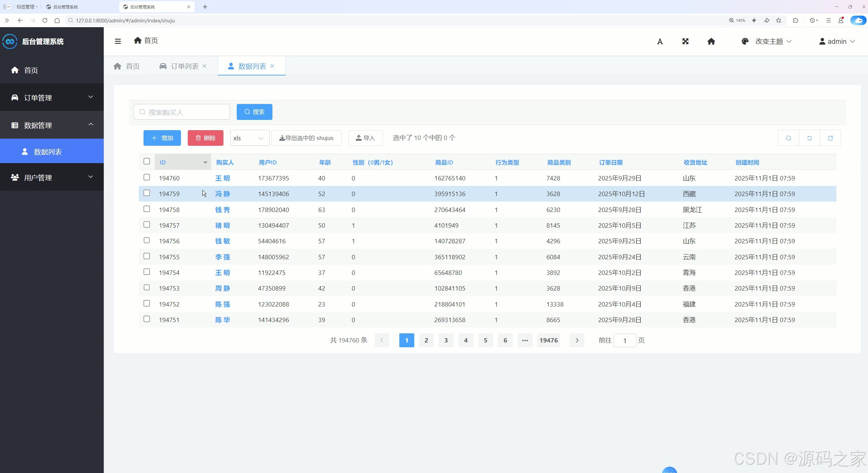
Task: Click the browser bookmark star icon
Action: click(779, 20)
